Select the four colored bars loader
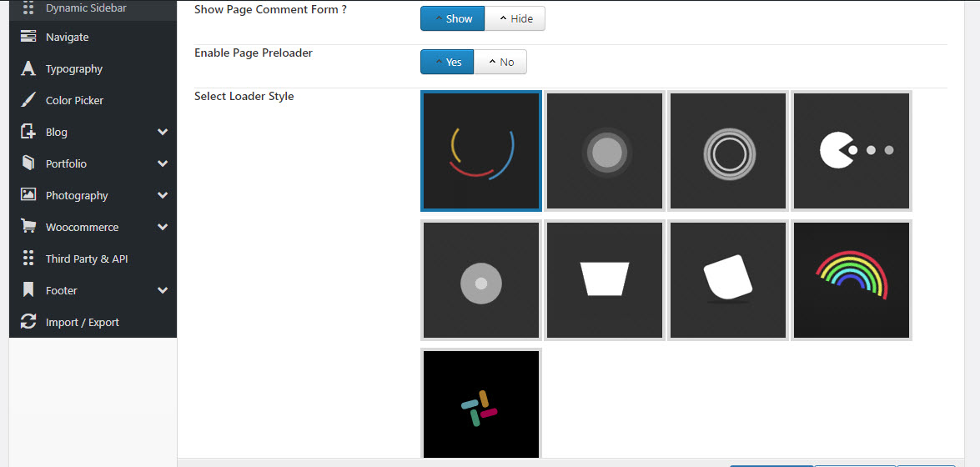The height and width of the screenshot is (467, 980). [x=480, y=405]
